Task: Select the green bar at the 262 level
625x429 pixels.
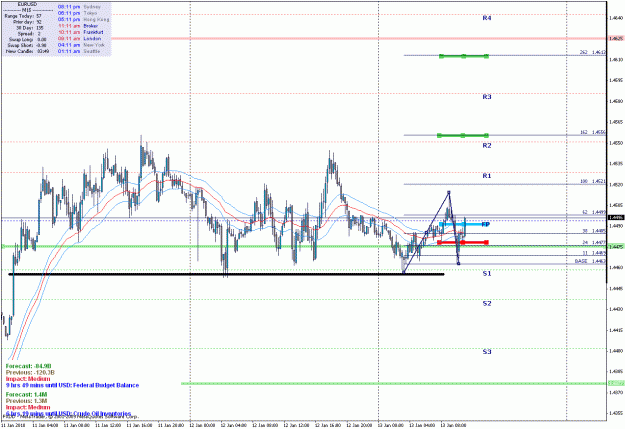Action: point(464,56)
